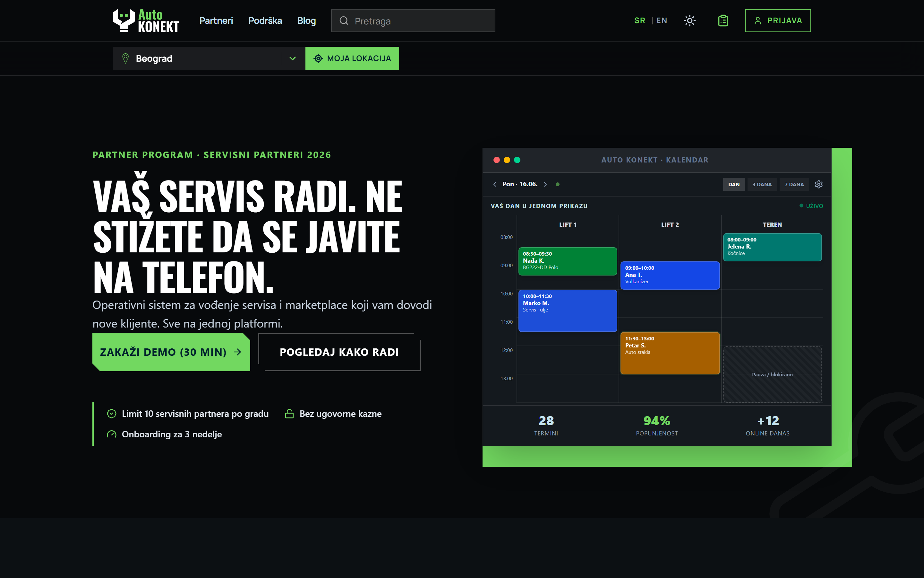Open Marko M. Servis ulje appointment
Image resolution: width=924 pixels, height=578 pixels.
(568, 311)
